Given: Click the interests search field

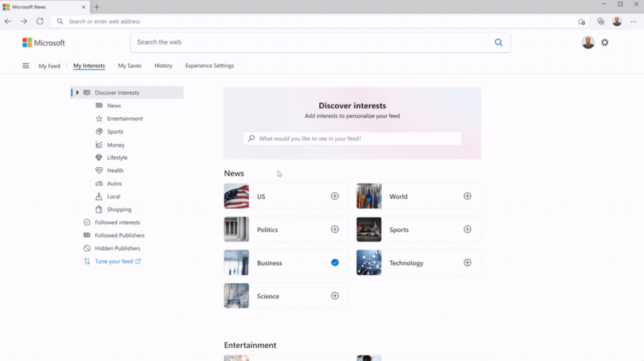Looking at the screenshot, I should click(x=352, y=138).
